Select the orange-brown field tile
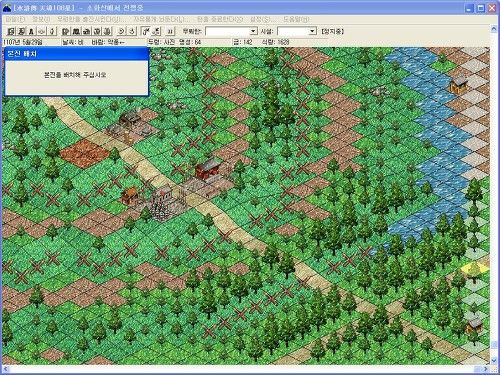Image resolution: width=500 pixels, height=375 pixels. point(84,153)
